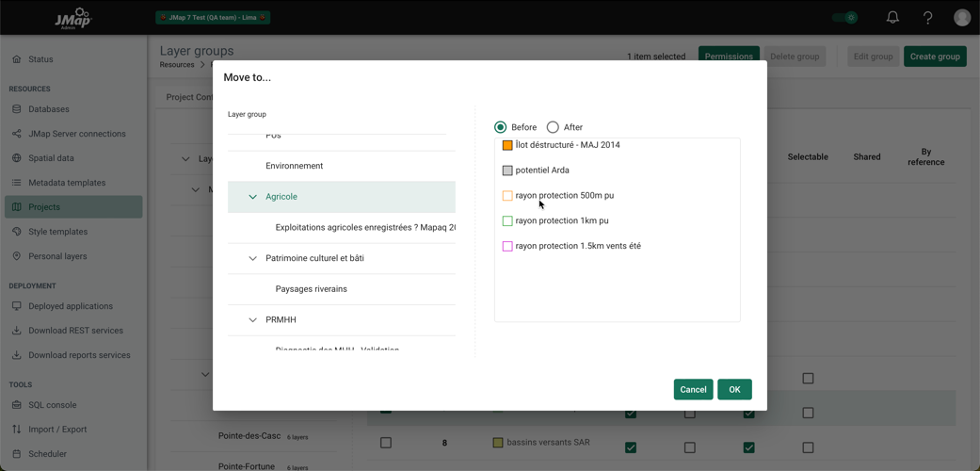Select rayon protection 1km pu layer
The height and width of the screenshot is (471, 980).
pyautogui.click(x=561, y=220)
